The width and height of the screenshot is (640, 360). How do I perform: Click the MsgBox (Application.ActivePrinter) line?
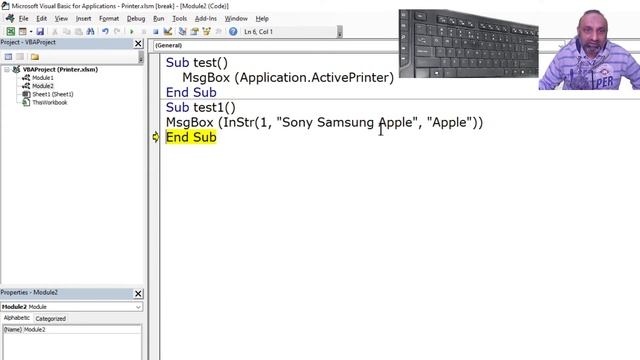click(x=288, y=78)
